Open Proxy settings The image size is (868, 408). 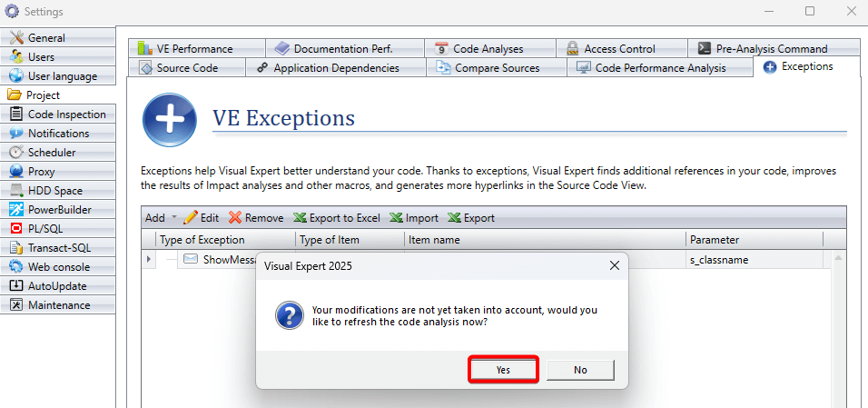pyautogui.click(x=57, y=172)
